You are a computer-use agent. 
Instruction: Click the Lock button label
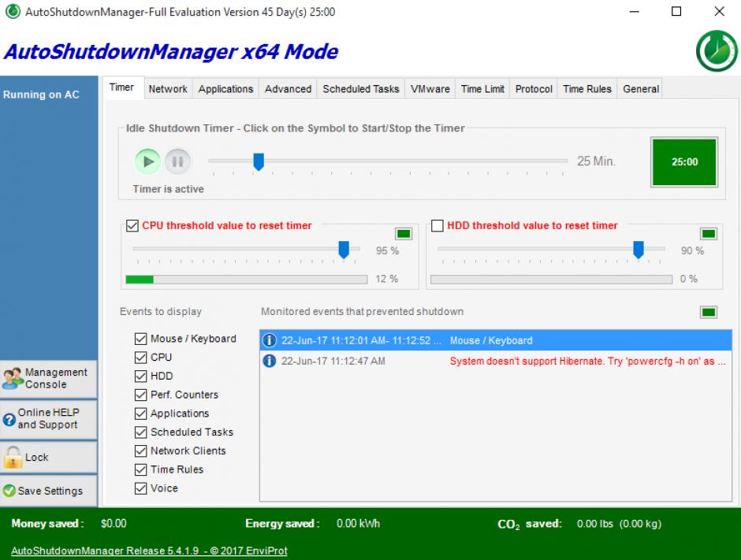tap(37, 457)
